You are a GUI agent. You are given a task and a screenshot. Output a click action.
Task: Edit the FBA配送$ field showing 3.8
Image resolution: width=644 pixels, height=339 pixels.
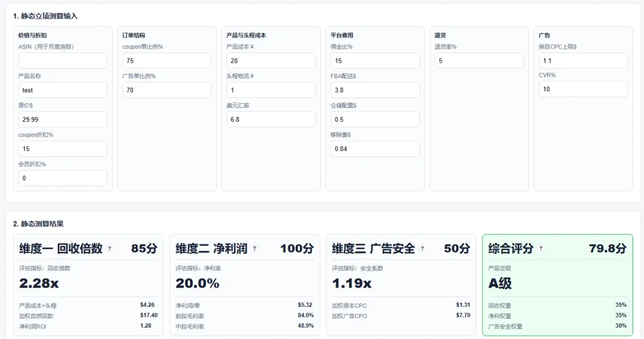(375, 90)
